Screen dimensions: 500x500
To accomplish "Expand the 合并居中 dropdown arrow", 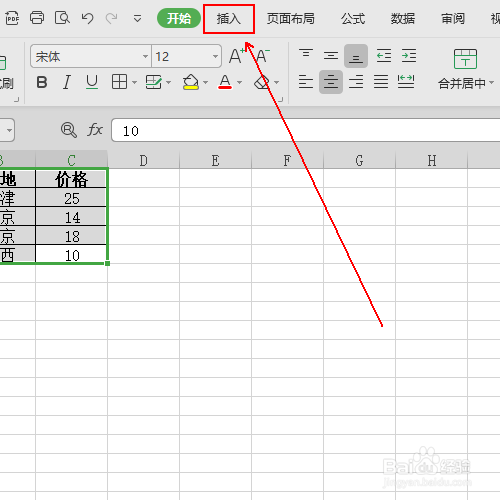I will tap(491, 82).
